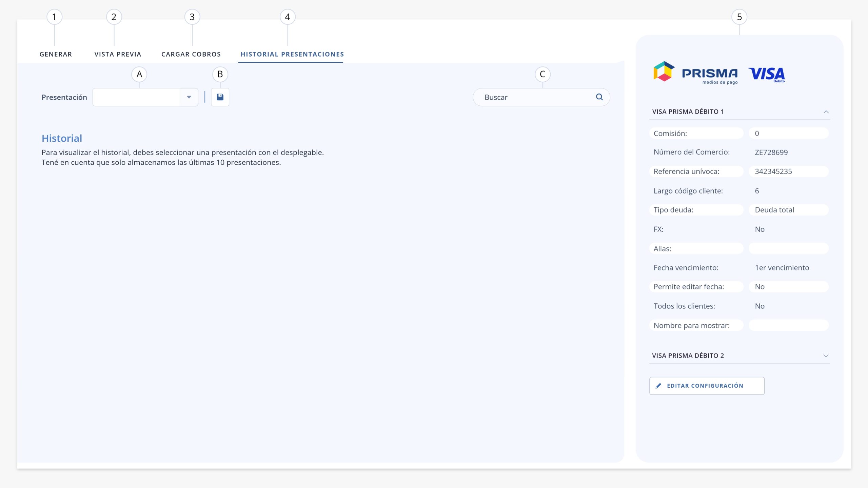Screen dimensions: 868x488
Task: Click the save disk icon button
Action: (220, 97)
